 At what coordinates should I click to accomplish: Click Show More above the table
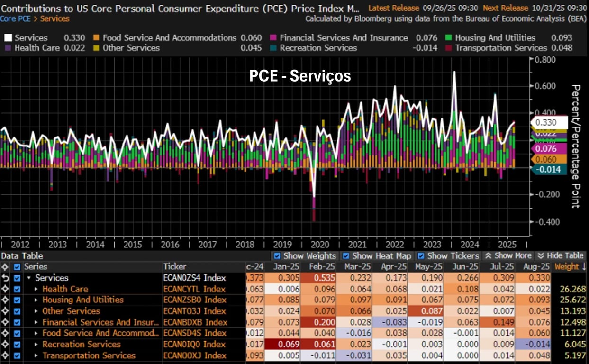pos(508,256)
